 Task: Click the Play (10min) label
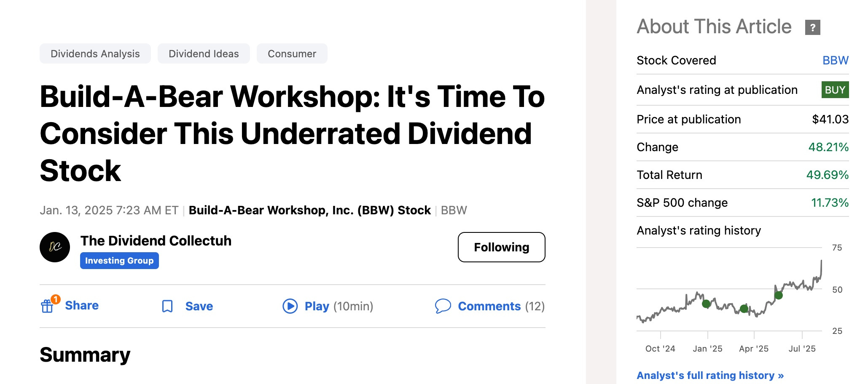coord(339,306)
